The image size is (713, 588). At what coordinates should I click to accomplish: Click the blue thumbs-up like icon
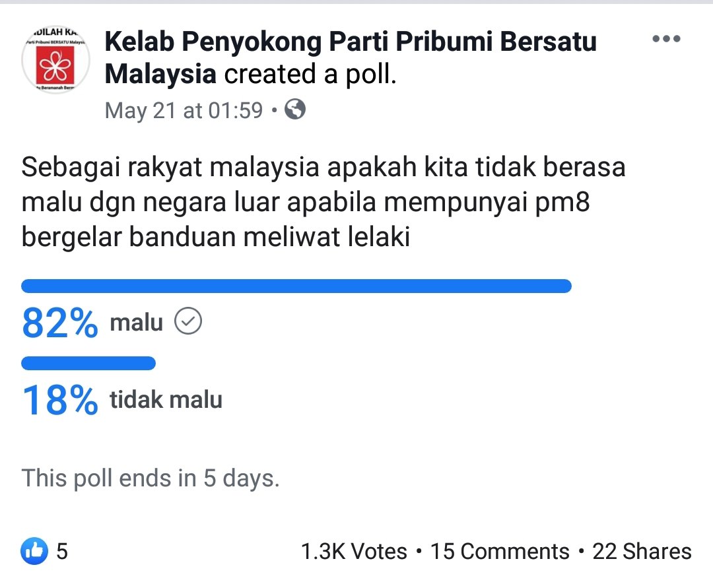point(34,551)
